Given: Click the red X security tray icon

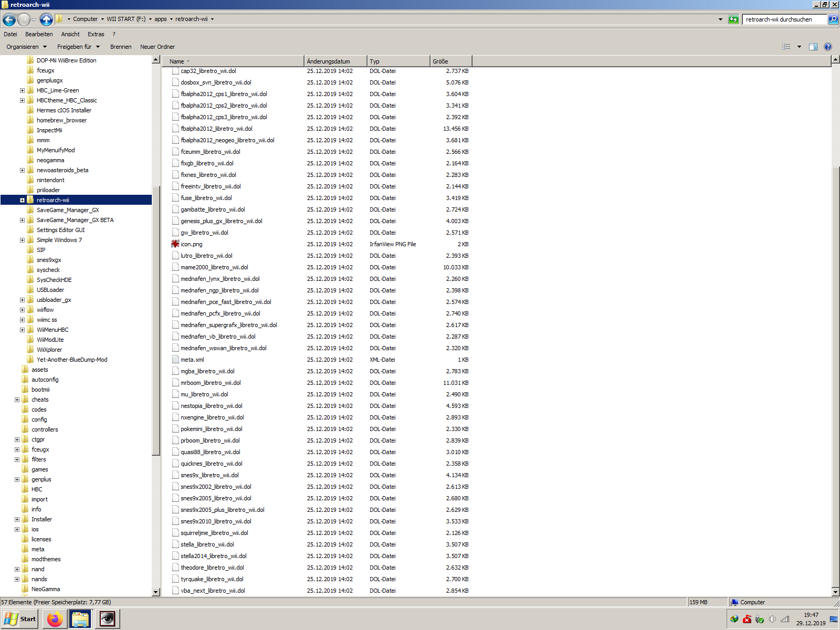Looking at the screenshot, I should point(747,619).
